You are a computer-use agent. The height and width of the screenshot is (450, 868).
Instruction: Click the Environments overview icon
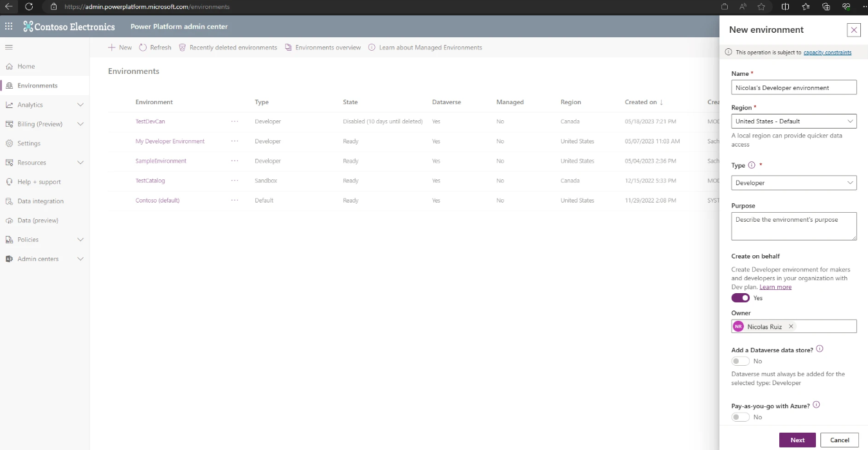coord(288,48)
